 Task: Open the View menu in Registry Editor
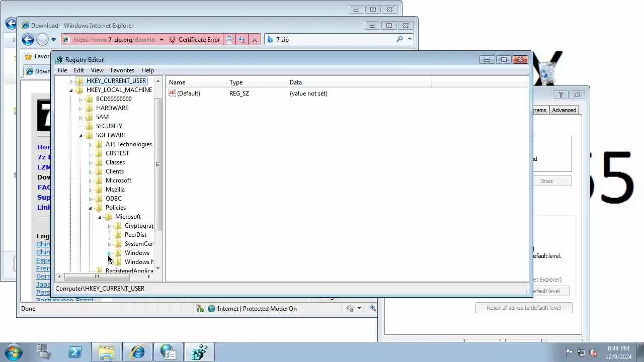(x=97, y=70)
